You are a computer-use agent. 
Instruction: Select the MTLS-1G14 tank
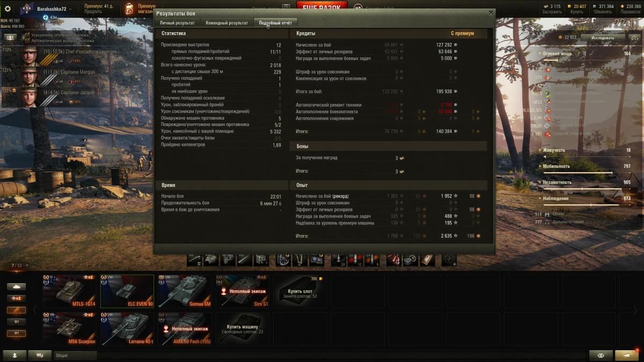coord(69,291)
